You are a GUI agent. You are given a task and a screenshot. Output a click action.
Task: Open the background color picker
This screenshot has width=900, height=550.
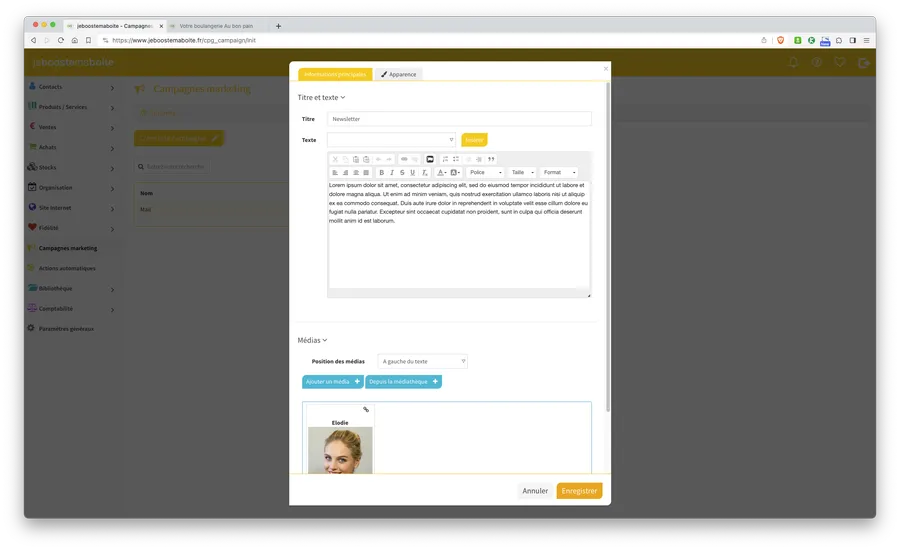(455, 172)
